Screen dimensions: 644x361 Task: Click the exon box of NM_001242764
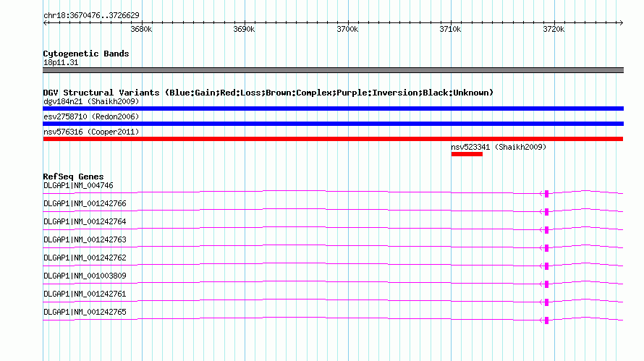point(546,230)
